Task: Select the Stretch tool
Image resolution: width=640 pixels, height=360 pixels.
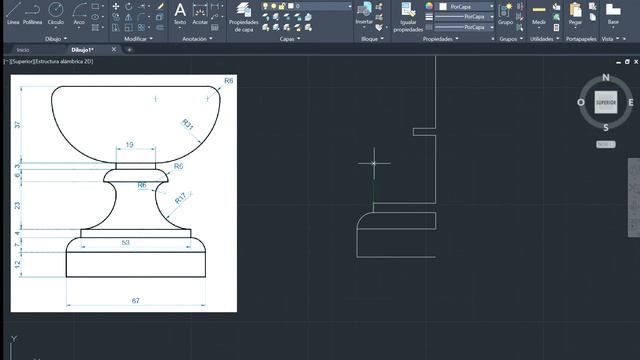Action: coord(116,28)
